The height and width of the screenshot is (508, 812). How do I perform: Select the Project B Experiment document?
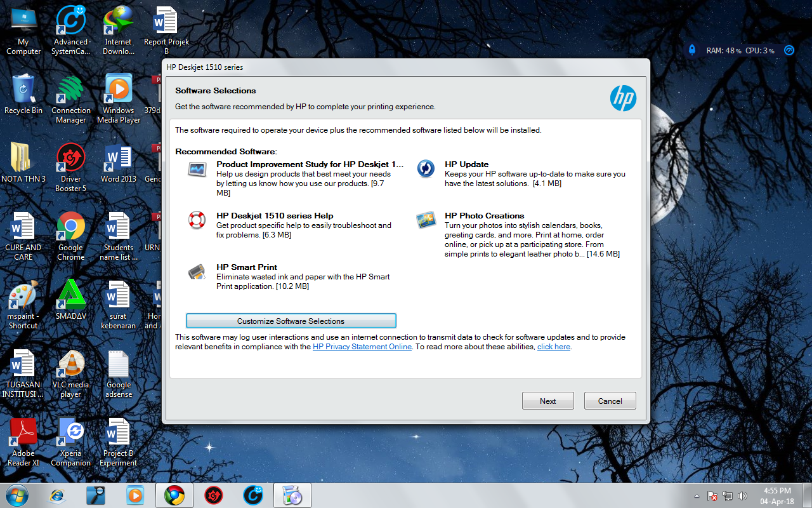[119, 442]
